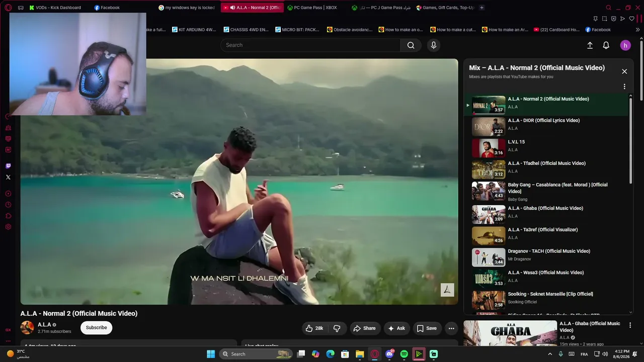Open browser search in the tab bar

tap(609, 8)
